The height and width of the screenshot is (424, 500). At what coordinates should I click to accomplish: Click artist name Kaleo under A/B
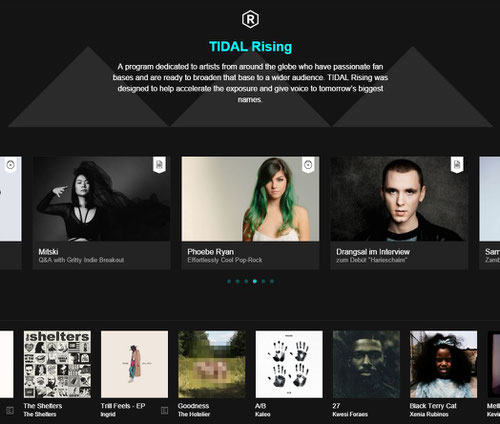pyautogui.click(x=262, y=414)
